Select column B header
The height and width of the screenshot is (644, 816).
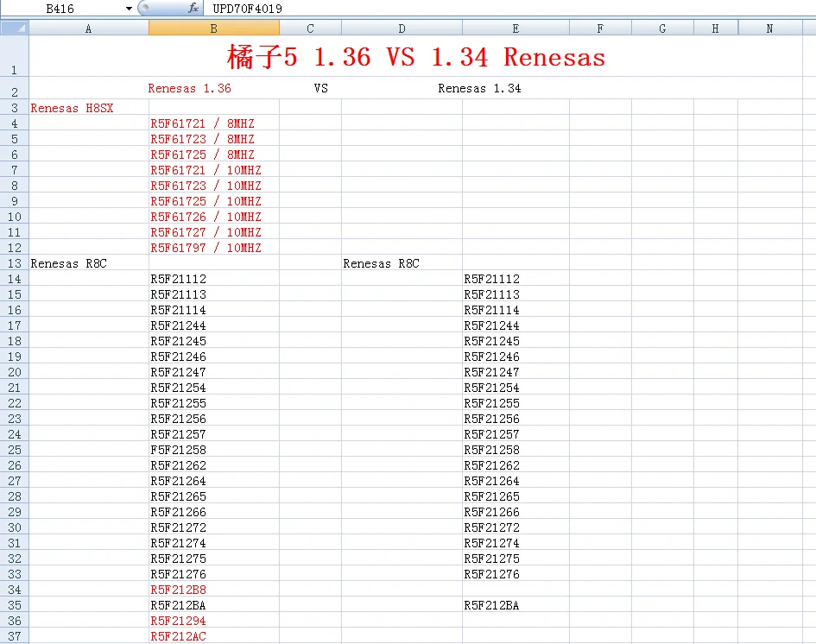point(214,28)
